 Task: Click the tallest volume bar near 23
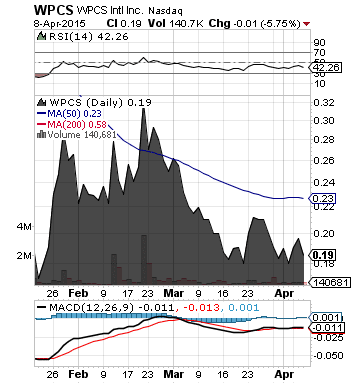[144, 260]
